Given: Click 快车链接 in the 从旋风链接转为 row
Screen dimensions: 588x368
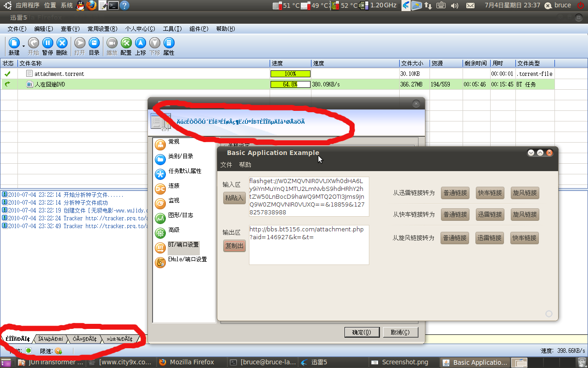Looking at the screenshot, I should [525, 238].
